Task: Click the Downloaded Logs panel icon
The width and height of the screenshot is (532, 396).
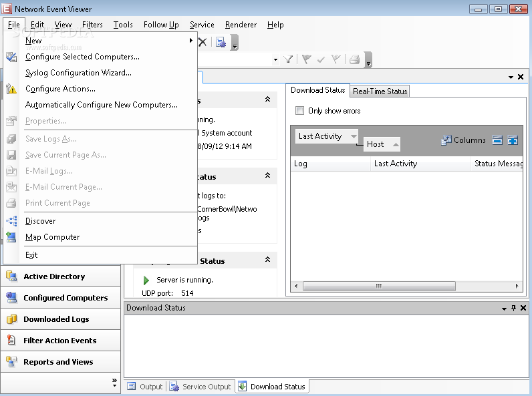Action: pos(11,319)
